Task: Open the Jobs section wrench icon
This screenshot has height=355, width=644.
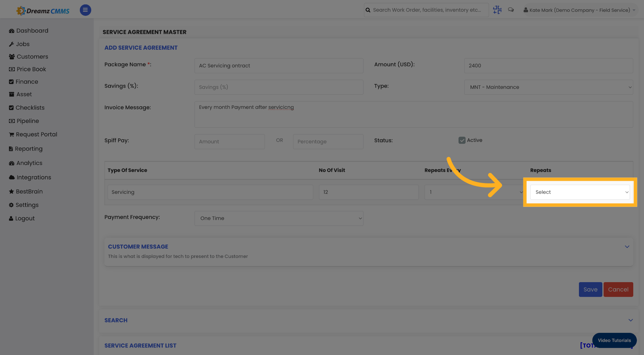Action: (12, 44)
